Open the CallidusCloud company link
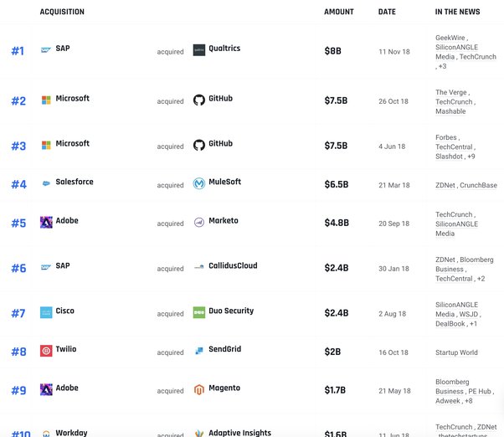Image resolution: width=504 pixels, height=437 pixels. click(x=233, y=266)
